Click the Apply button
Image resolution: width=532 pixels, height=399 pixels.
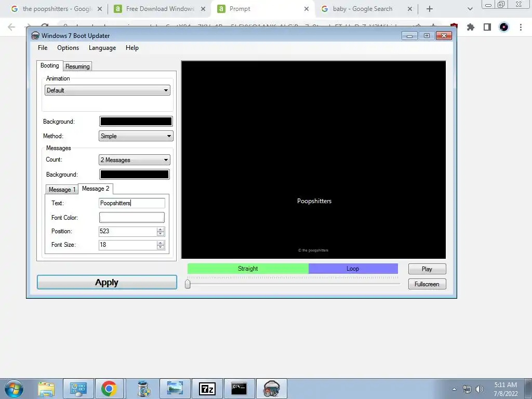[107, 282]
